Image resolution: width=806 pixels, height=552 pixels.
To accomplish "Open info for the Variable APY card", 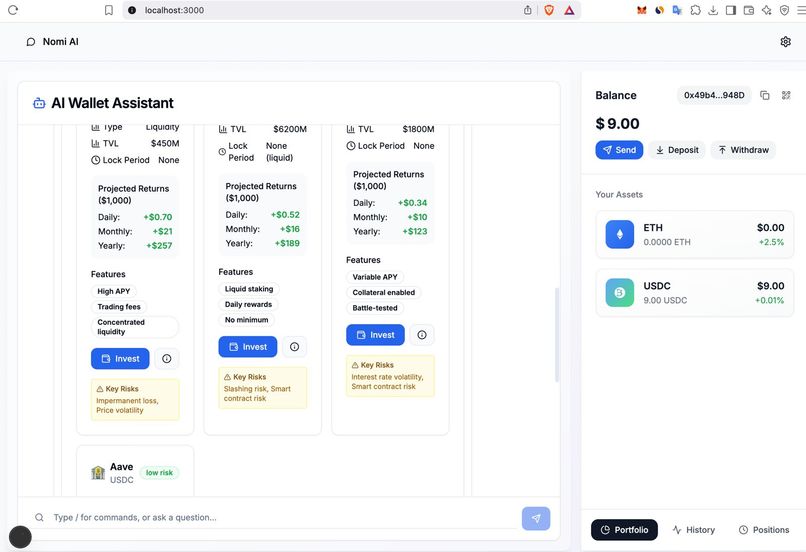I will (422, 335).
